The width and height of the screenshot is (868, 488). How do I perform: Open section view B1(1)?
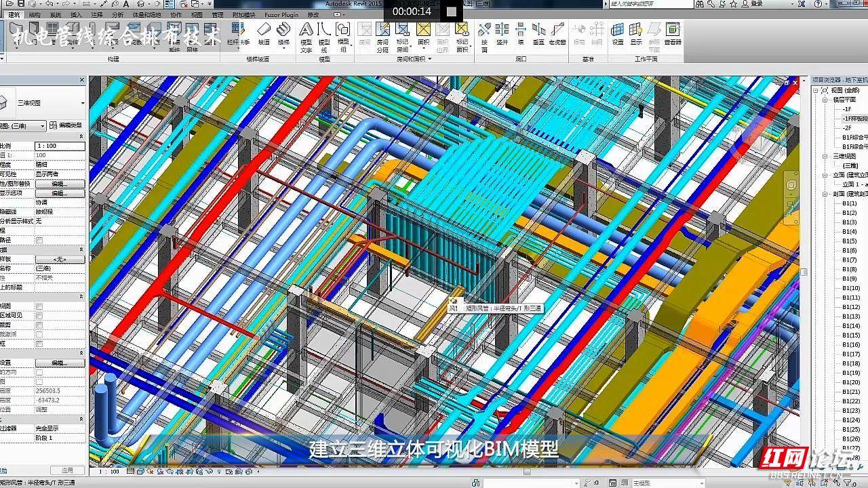click(x=850, y=203)
